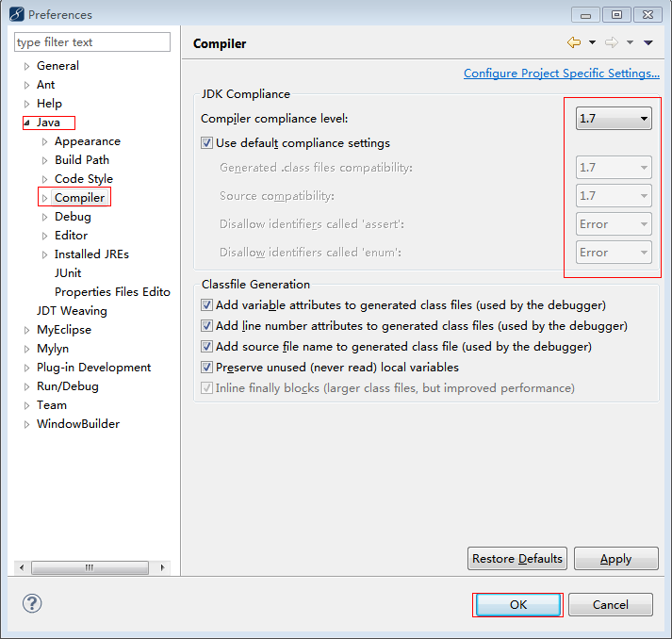The width and height of the screenshot is (672, 639).
Task: Expand the Plug-in Development node arrow
Action: tap(26, 368)
